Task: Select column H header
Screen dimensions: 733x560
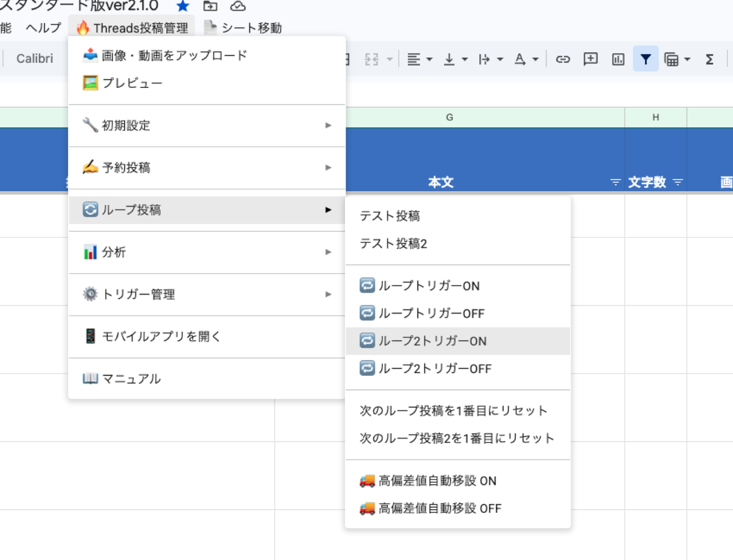Action: 656,118
